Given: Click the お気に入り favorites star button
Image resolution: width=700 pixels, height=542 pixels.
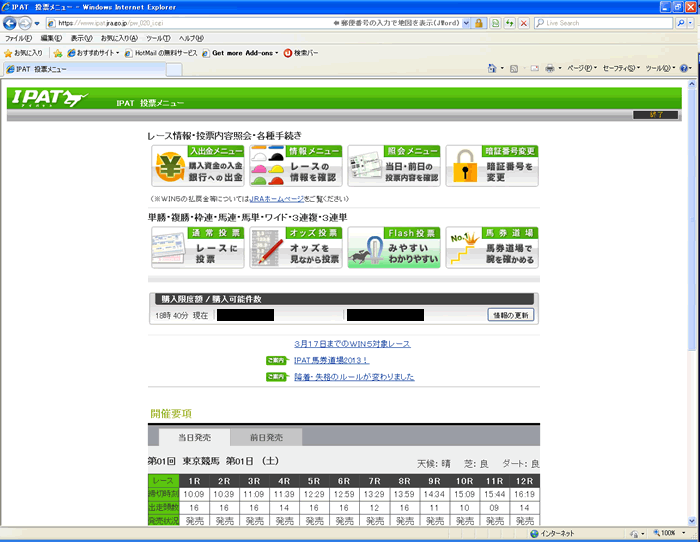Looking at the screenshot, I should pyautogui.click(x=23, y=53).
